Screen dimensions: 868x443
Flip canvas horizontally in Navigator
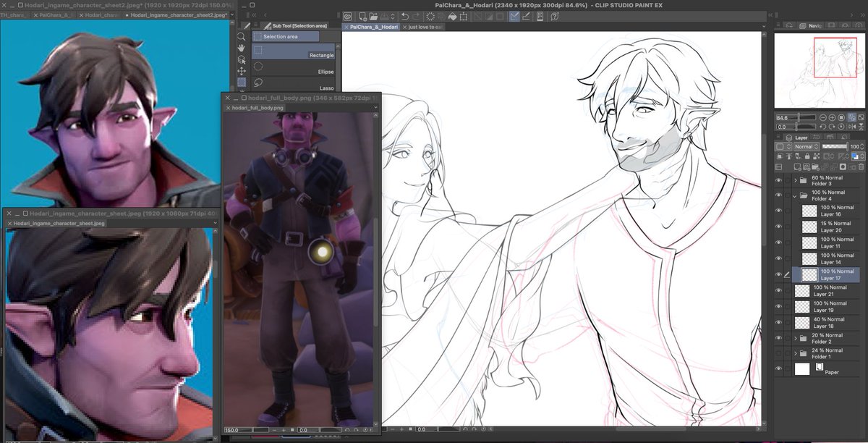click(852, 127)
